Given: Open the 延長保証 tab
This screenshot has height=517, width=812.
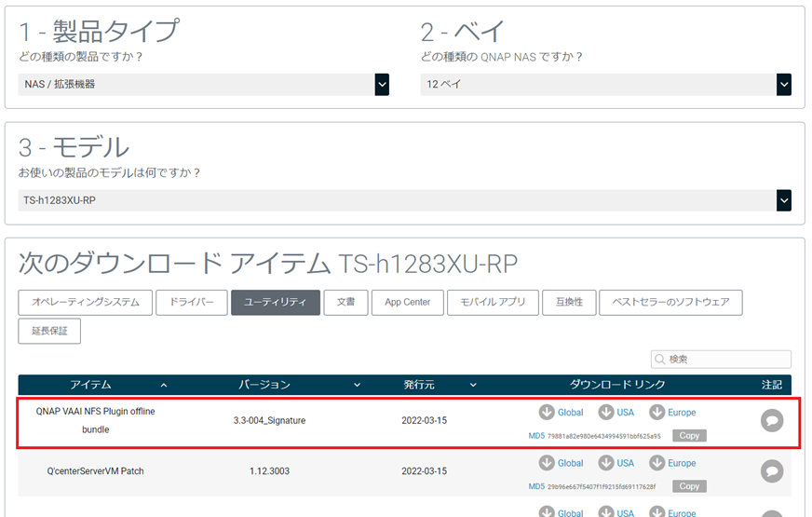Looking at the screenshot, I should coord(49,331).
